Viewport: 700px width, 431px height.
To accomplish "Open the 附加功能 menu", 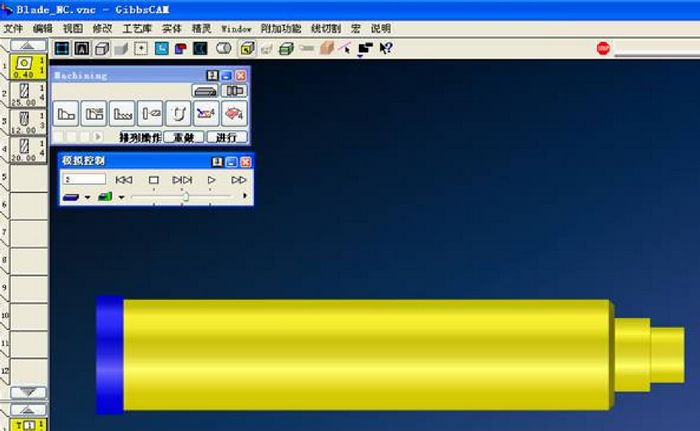I will click(x=281, y=29).
